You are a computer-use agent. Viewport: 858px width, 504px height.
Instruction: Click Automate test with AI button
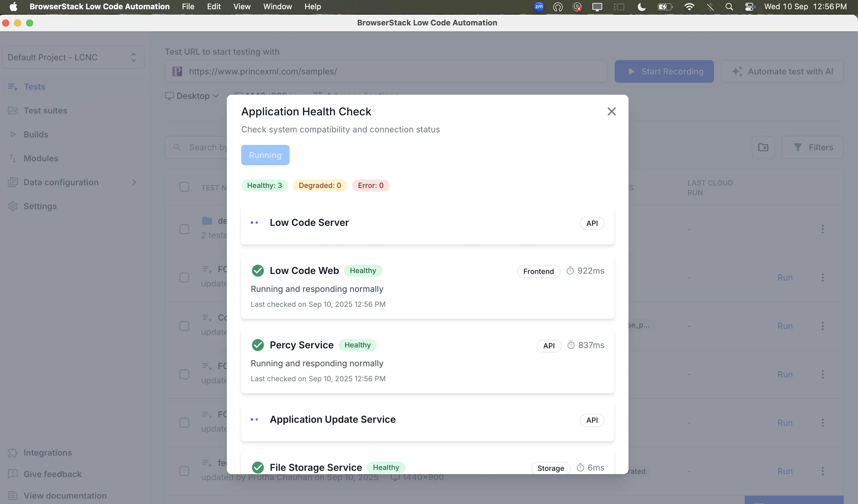click(782, 71)
